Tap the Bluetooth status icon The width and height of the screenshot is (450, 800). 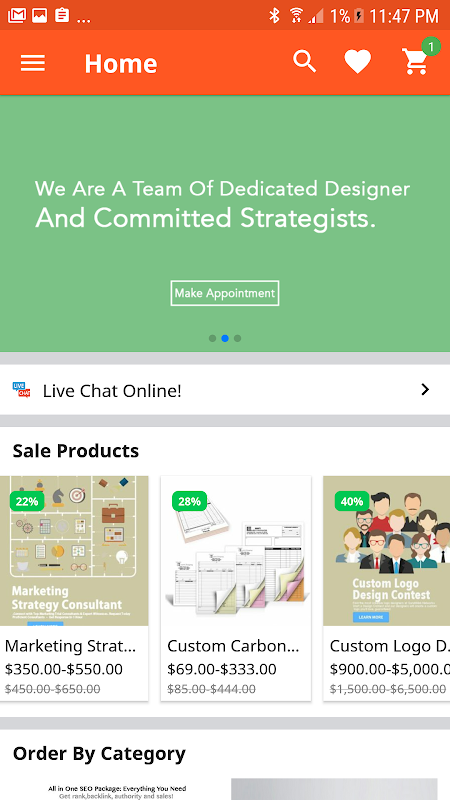pyautogui.click(x=274, y=15)
